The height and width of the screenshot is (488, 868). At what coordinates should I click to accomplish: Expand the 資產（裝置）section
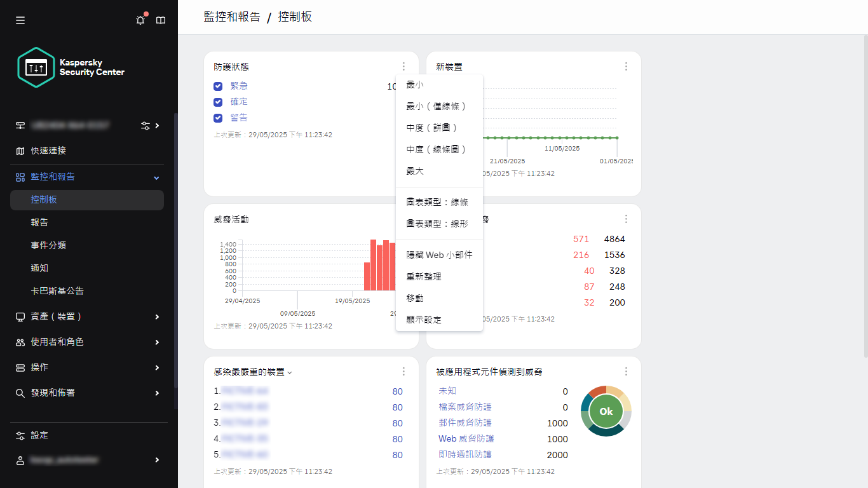156,316
